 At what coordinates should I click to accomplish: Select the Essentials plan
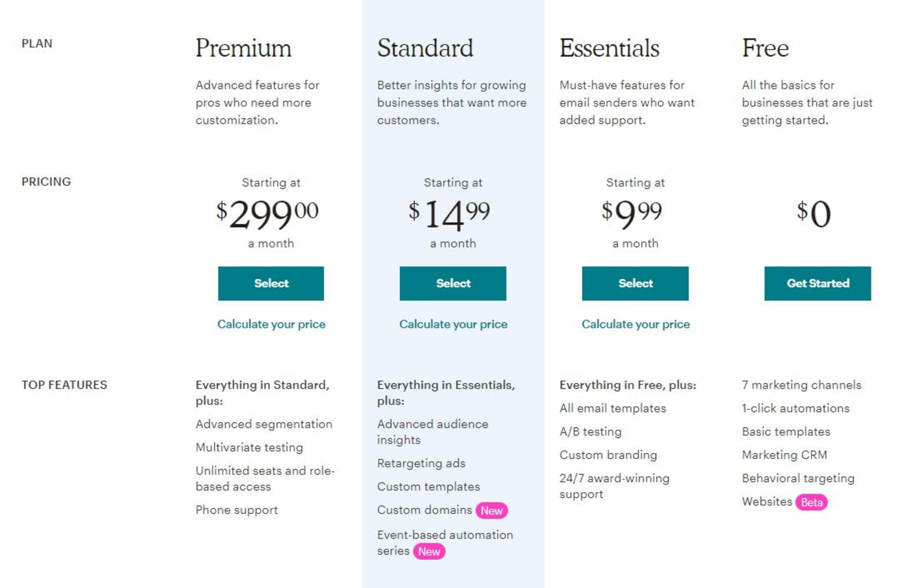click(635, 284)
